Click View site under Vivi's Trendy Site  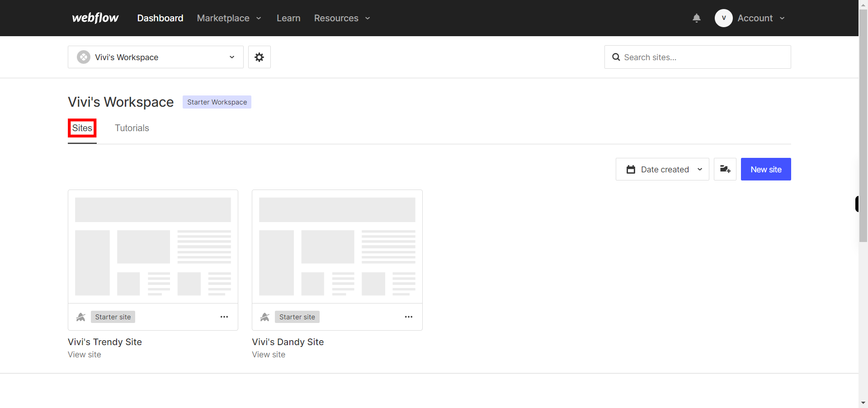85,355
